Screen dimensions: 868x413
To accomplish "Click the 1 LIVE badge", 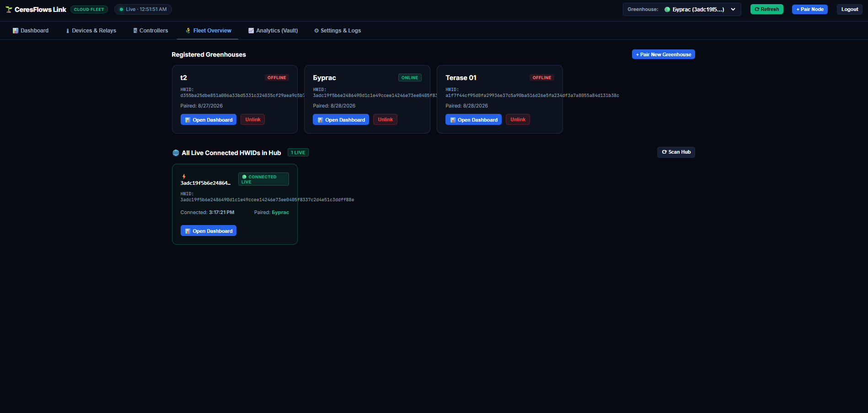I will (x=298, y=152).
